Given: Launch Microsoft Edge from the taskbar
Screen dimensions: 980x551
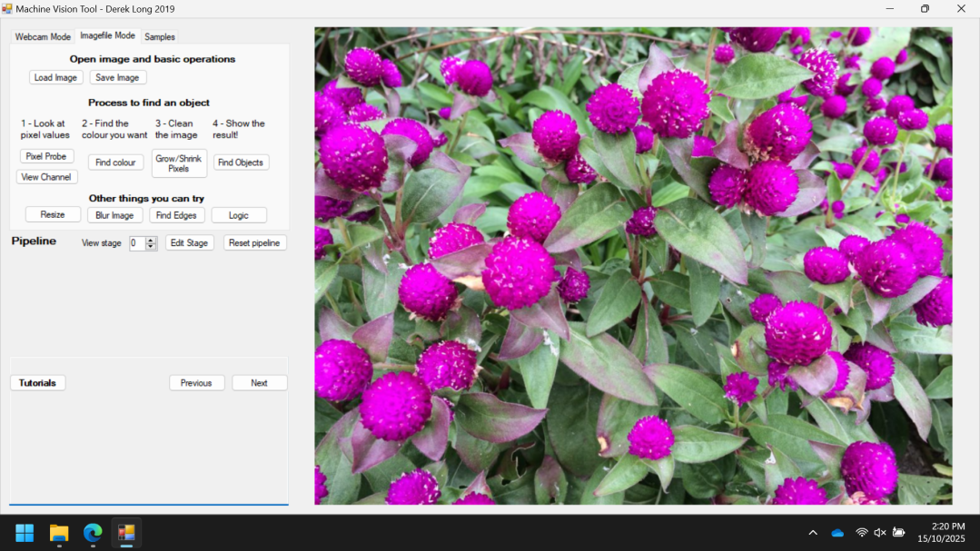Looking at the screenshot, I should (93, 533).
